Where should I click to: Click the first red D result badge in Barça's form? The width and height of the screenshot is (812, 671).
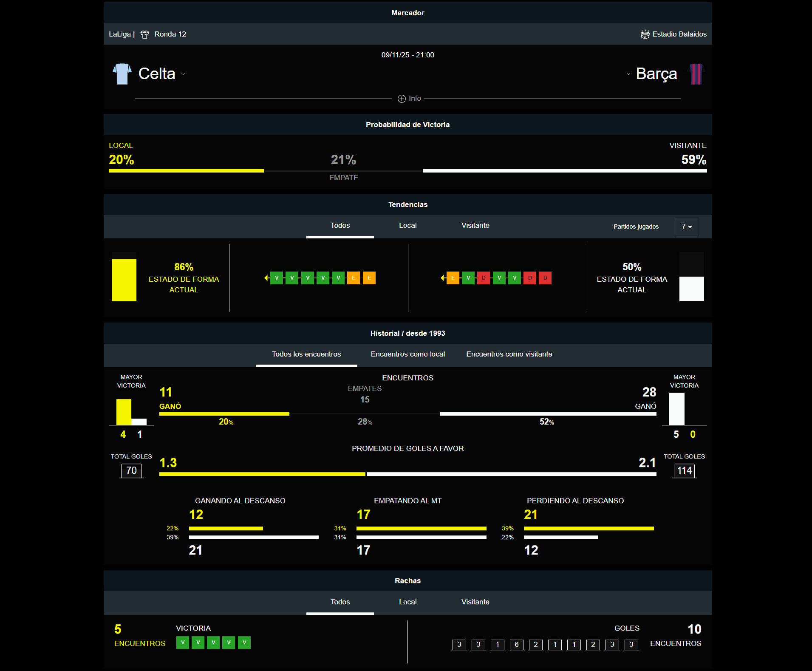pyautogui.click(x=484, y=278)
